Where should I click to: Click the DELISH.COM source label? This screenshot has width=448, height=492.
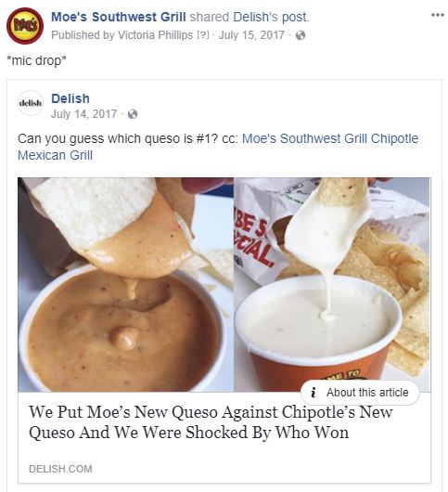[x=60, y=469]
